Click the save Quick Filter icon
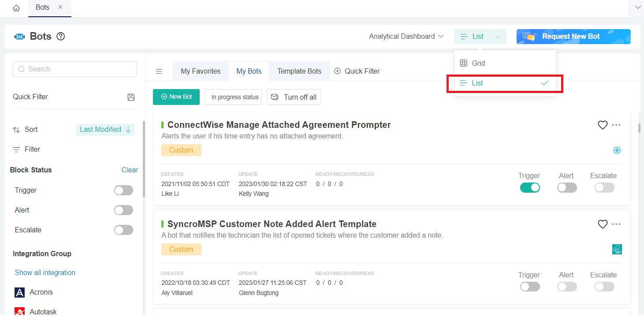Screen dimensions: 644x317 (131, 97)
